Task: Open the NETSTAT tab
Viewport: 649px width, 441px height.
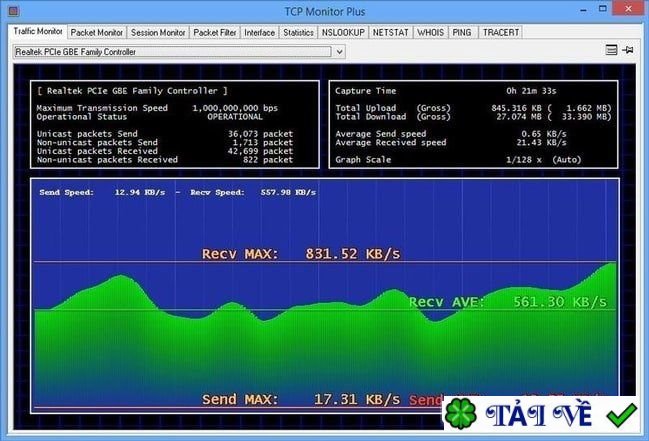Action: click(390, 32)
